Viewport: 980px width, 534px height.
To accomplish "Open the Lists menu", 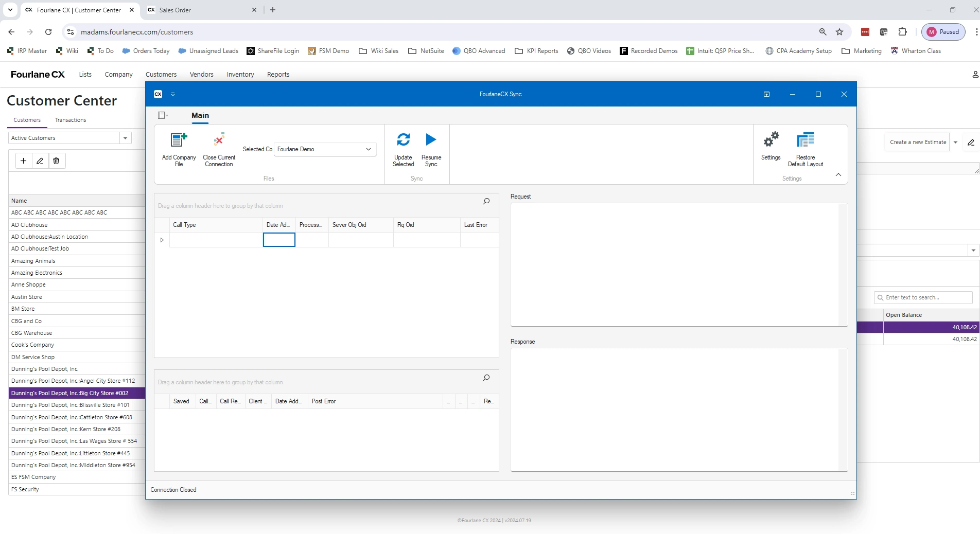I will tap(85, 75).
